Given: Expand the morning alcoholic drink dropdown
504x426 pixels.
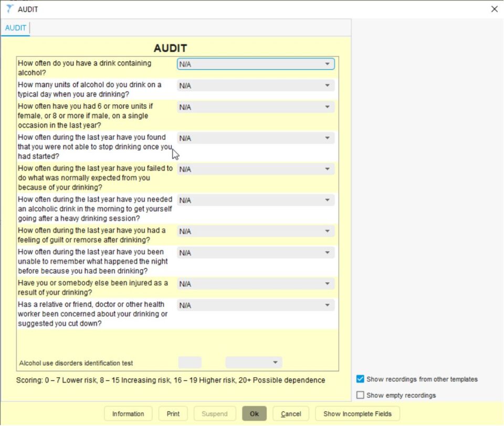Looking at the screenshot, I should [x=256, y=200].
